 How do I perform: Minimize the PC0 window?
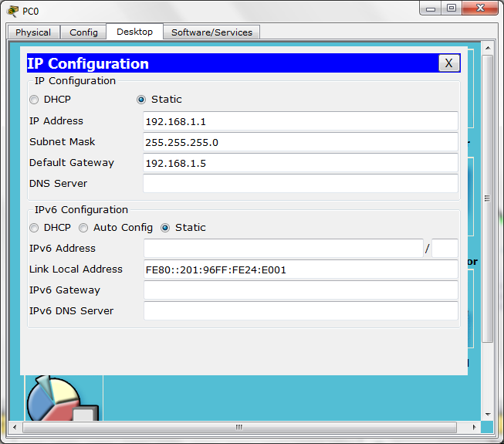tap(431, 8)
